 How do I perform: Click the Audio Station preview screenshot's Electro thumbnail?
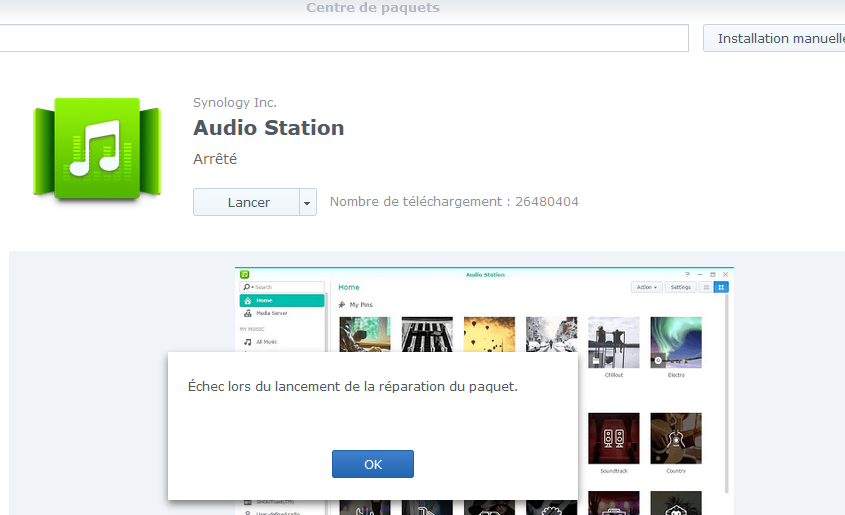coord(676,343)
